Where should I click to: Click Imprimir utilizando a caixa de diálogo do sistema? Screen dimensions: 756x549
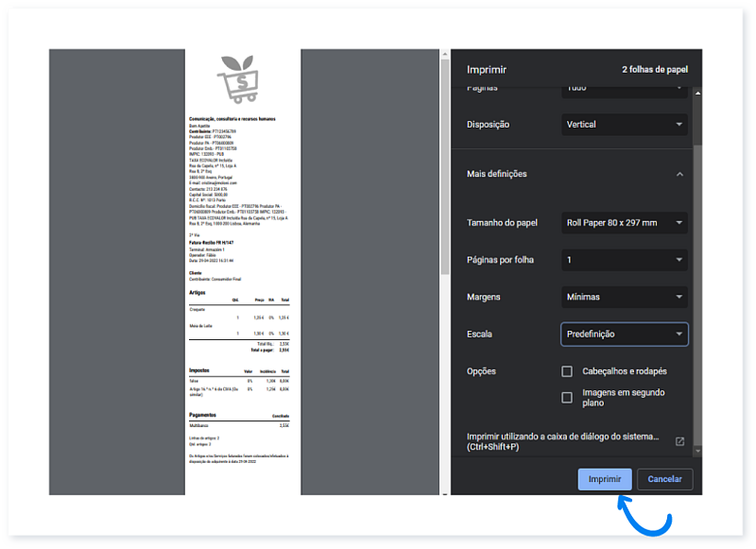click(562, 441)
